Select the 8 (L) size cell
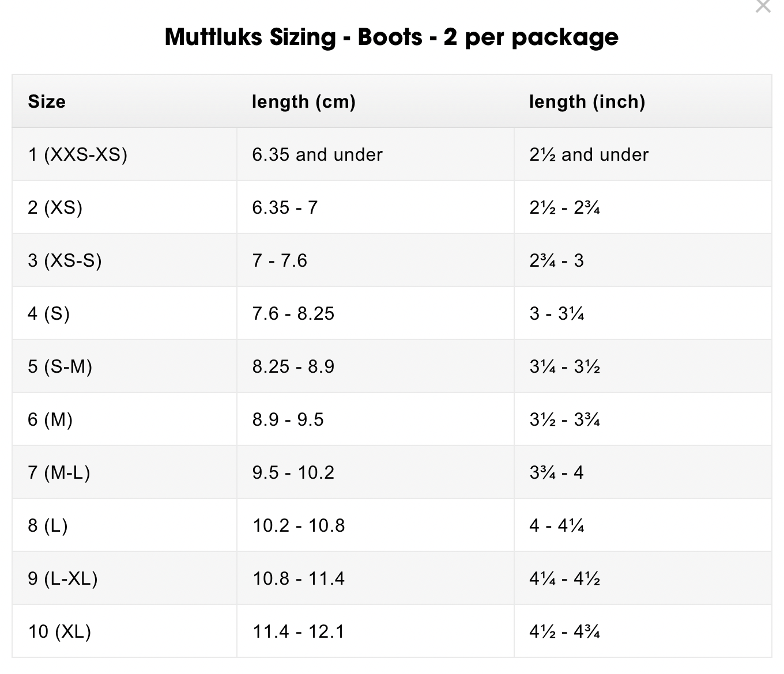This screenshot has width=784, height=674. click(48, 525)
